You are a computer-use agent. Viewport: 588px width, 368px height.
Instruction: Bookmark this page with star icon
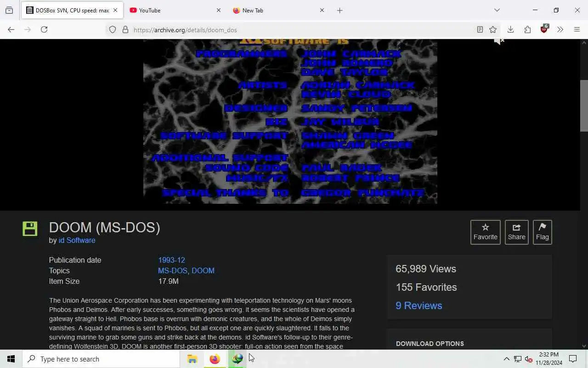coord(493,30)
